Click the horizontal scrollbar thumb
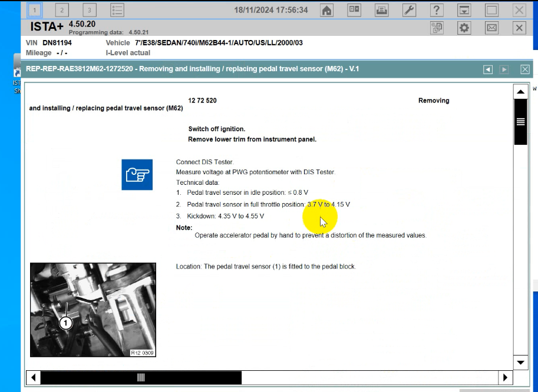538x392 pixels. [x=141, y=377]
